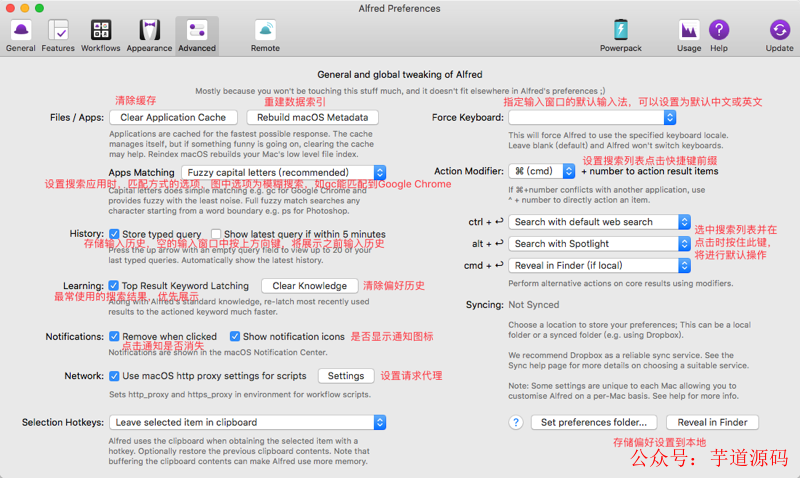Open the Action Modifier cmd dropdown

click(x=542, y=171)
